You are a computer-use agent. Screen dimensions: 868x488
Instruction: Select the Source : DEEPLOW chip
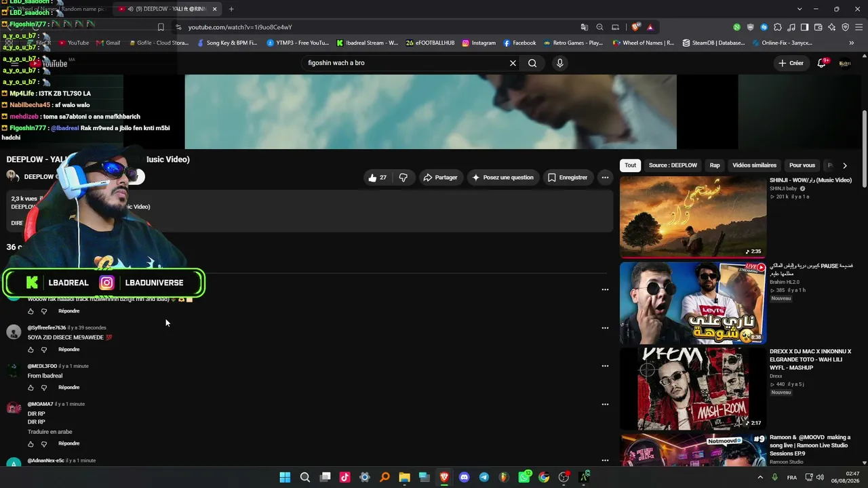(673, 165)
